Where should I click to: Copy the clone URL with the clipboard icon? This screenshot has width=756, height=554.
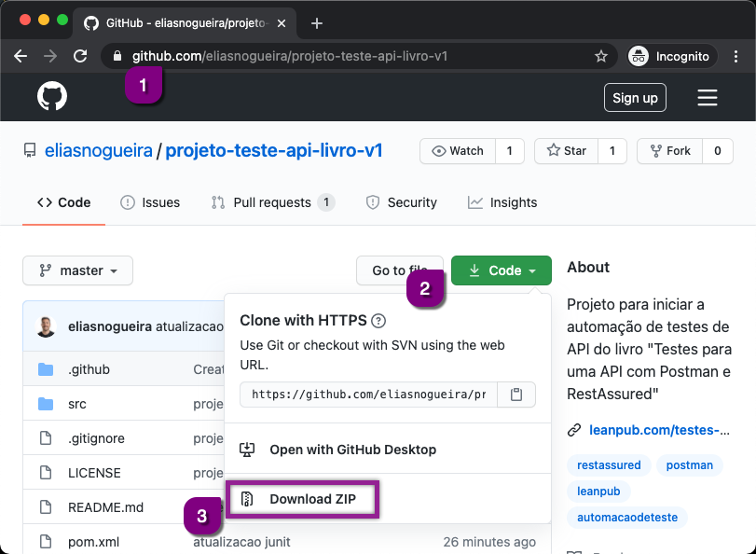point(516,395)
